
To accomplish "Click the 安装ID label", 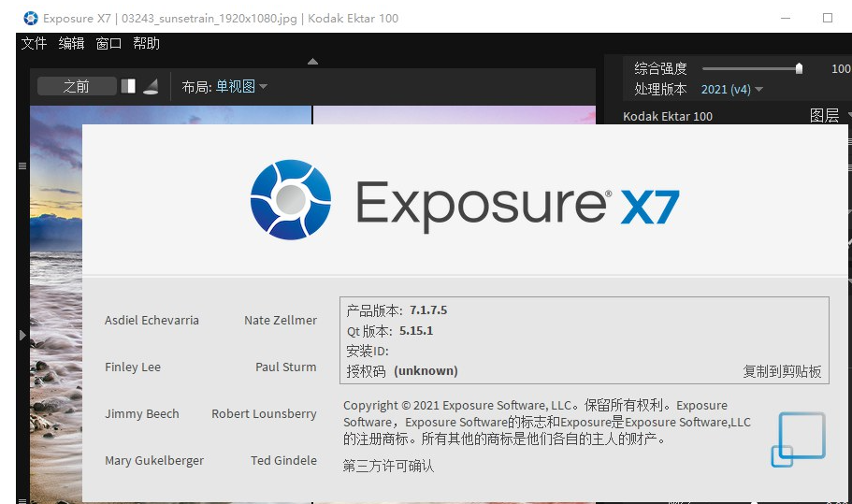I will [x=368, y=352].
